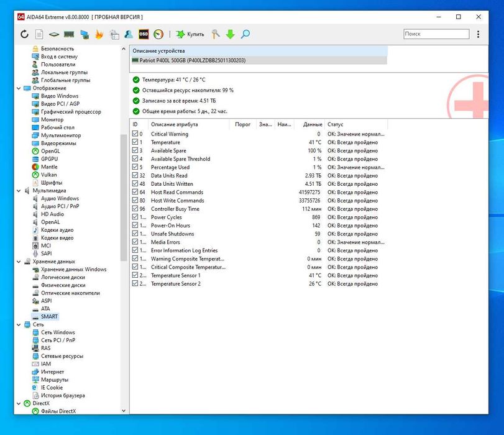Screen dimensions: 504x435
Task: Launch the system stability test flame icon
Action: point(99,34)
